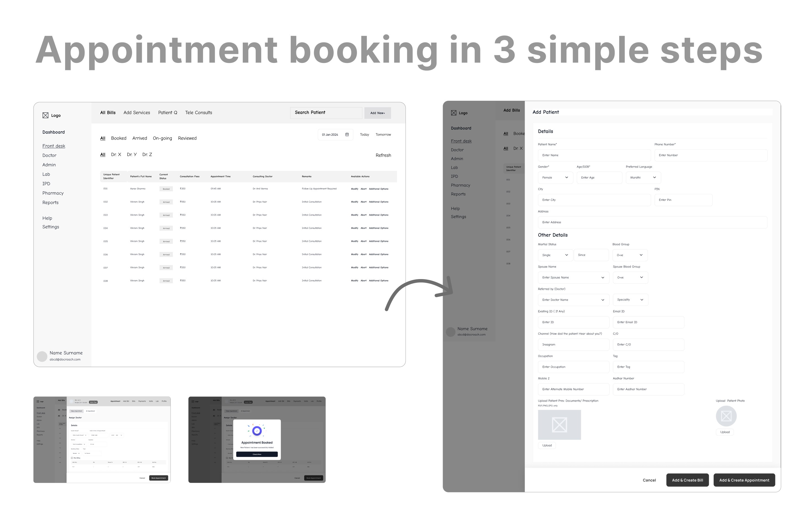This screenshot has width=812, height=513.
Task: Click the Logo icon in left sidebar
Action: [x=45, y=115]
